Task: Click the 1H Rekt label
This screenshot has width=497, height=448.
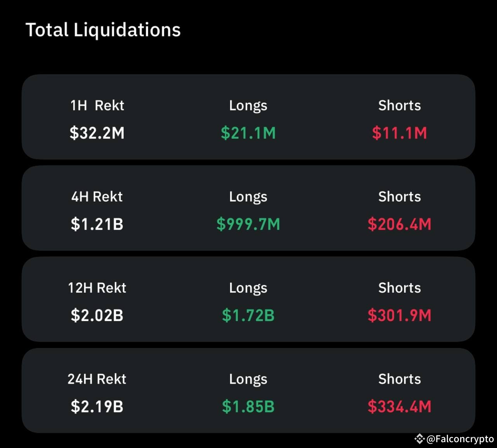Action: pyautogui.click(x=97, y=105)
